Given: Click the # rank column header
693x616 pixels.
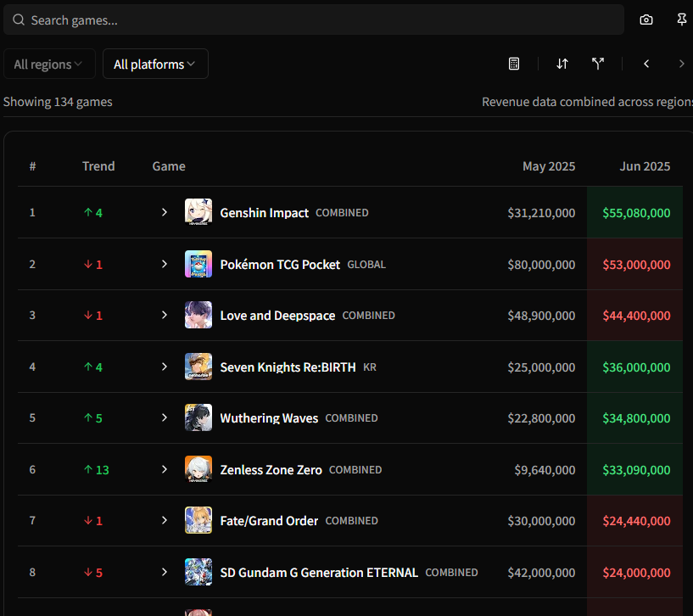Looking at the screenshot, I should coord(32,166).
